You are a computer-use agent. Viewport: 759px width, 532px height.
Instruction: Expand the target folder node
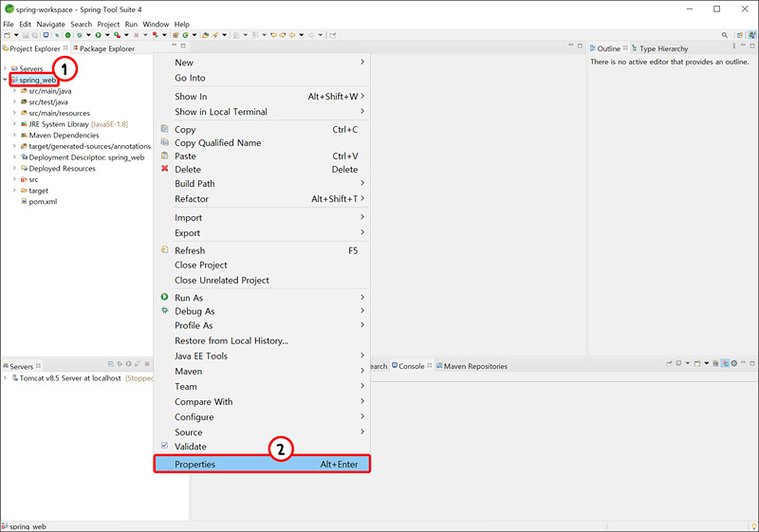pos(14,190)
